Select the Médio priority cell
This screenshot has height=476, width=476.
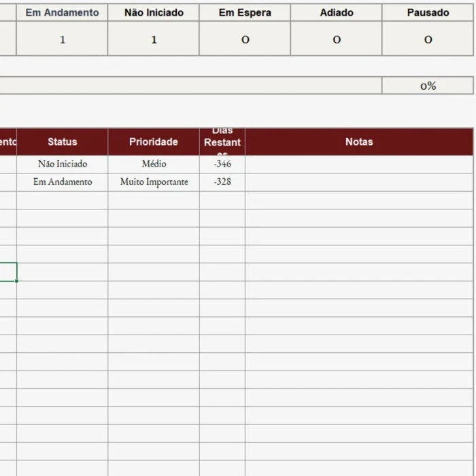point(154,165)
